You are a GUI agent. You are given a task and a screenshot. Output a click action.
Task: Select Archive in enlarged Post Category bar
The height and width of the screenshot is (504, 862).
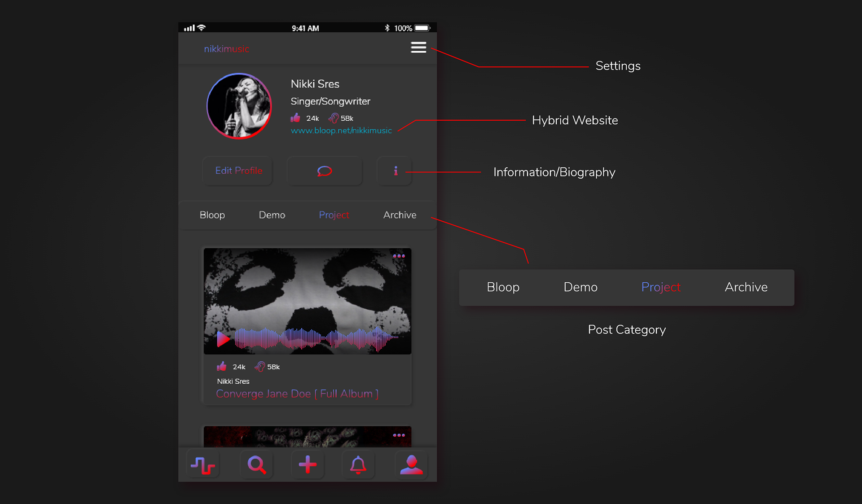pyautogui.click(x=746, y=287)
